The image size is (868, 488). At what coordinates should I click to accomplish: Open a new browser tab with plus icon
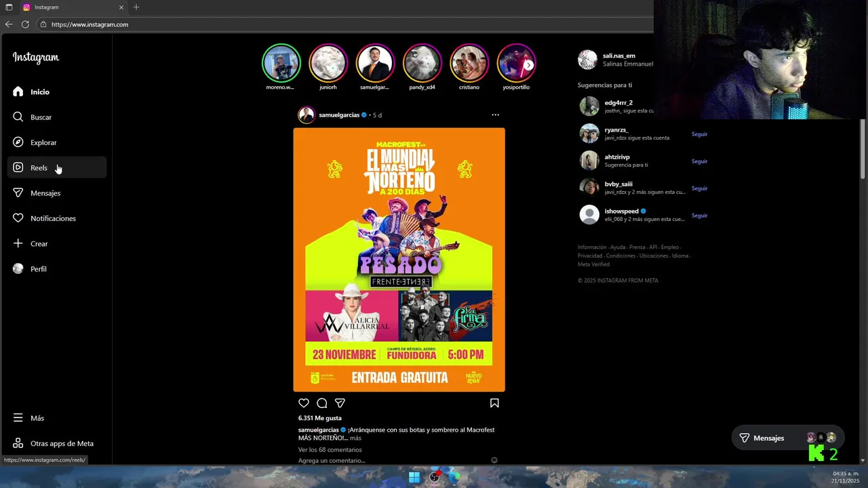(136, 7)
